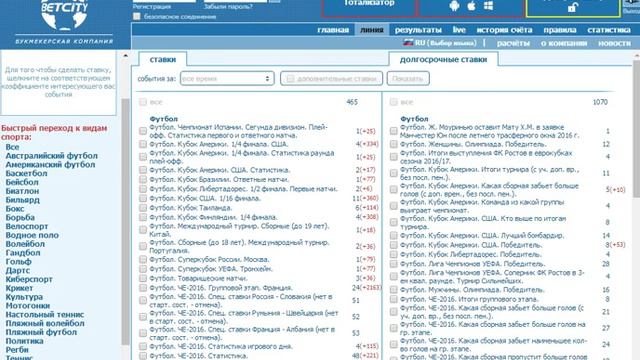Tick the все checkbox in ставки column
Viewport: 640px width, 360px height.
[143, 102]
